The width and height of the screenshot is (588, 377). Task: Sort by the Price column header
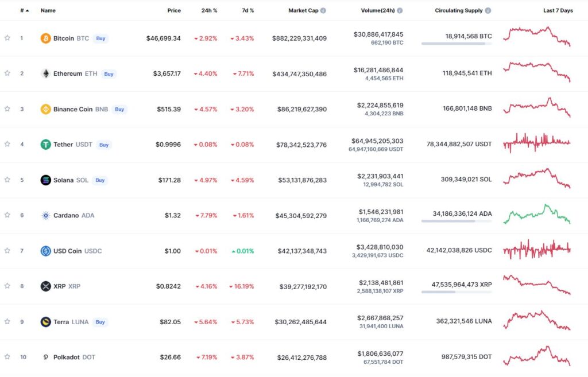point(174,10)
